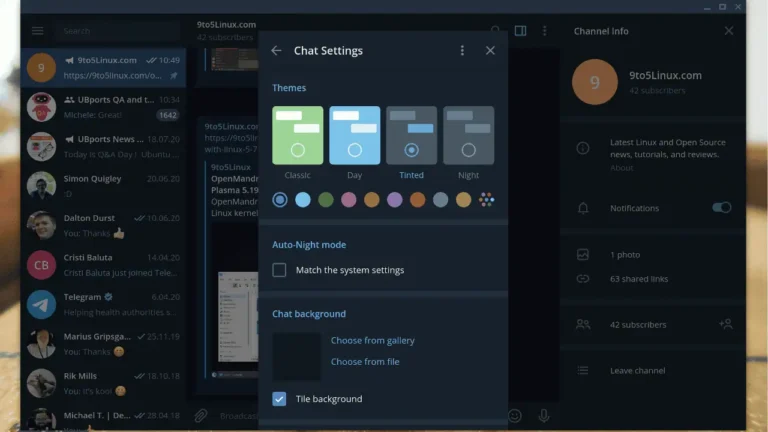The width and height of the screenshot is (768, 432).
Task: Pick the gray accent color
Action: click(440, 200)
